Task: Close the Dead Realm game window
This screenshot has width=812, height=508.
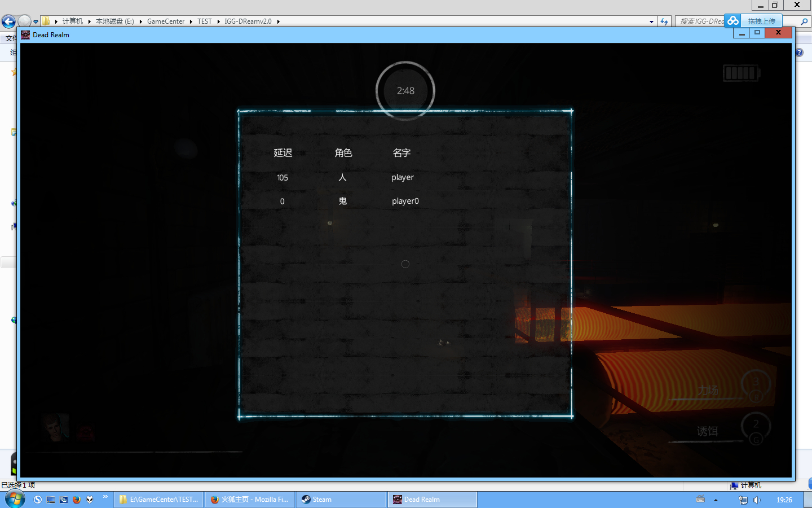Action: coord(779,33)
